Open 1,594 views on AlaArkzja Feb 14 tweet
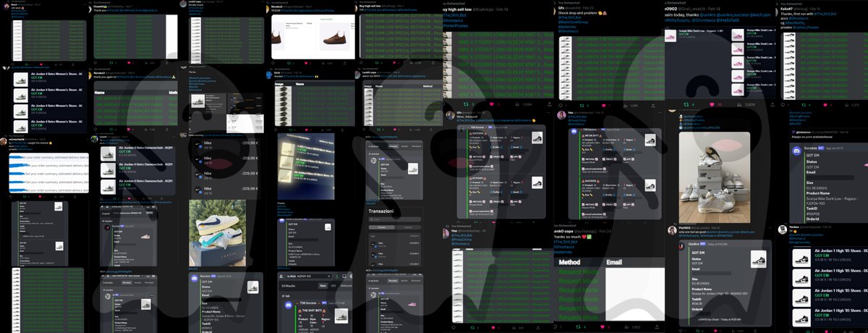 524,104
